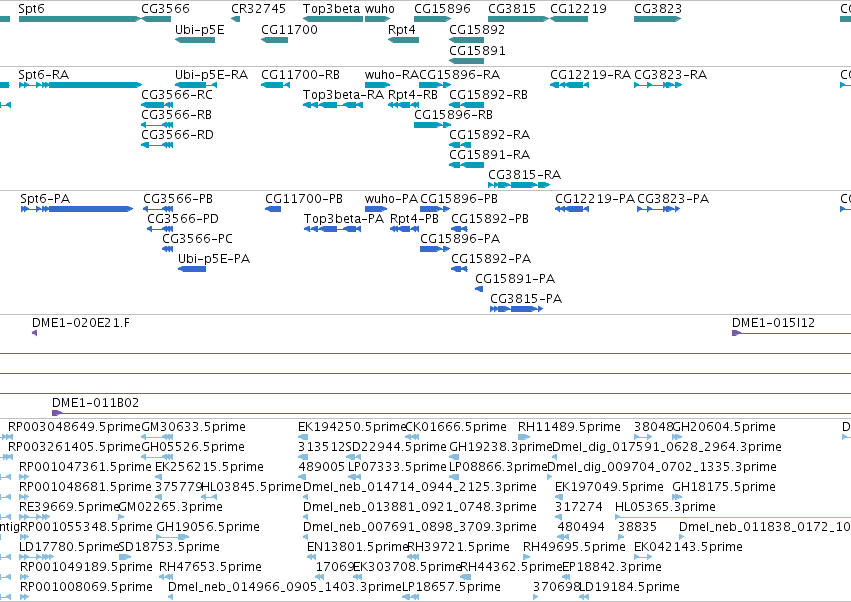Image resolution: width=851 pixels, height=602 pixels.
Task: Click the CG3566-PB protein label
Action: [178, 199]
